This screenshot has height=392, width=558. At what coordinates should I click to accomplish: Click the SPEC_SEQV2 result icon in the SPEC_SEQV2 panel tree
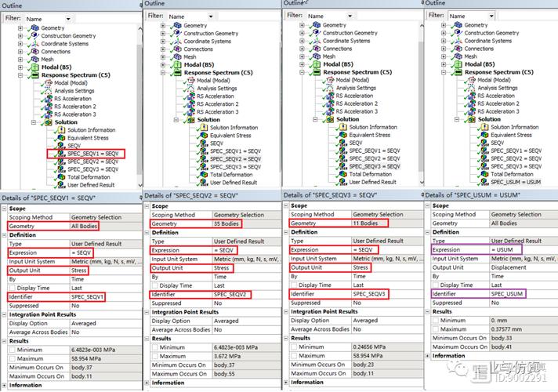(204, 159)
